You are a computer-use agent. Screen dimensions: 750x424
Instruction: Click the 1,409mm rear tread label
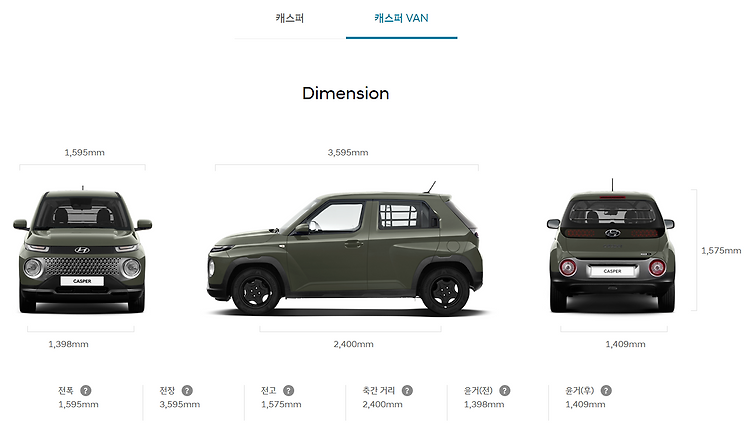625,344
